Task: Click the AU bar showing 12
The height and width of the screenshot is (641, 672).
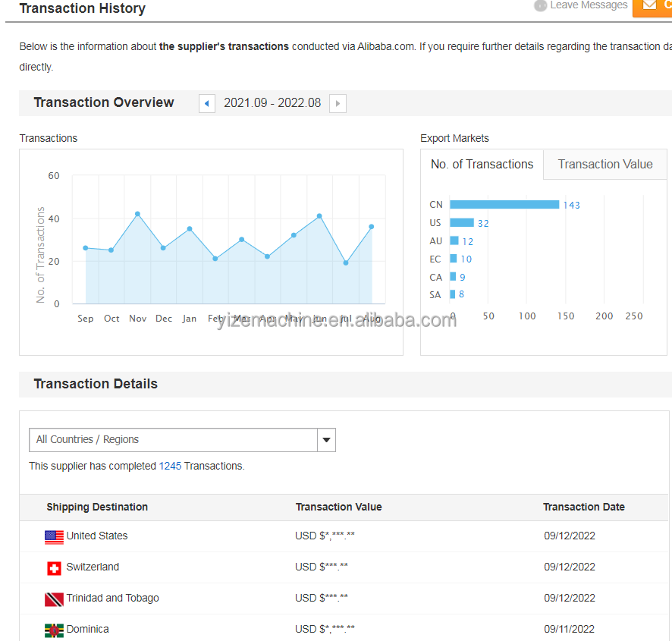Action: pos(454,240)
